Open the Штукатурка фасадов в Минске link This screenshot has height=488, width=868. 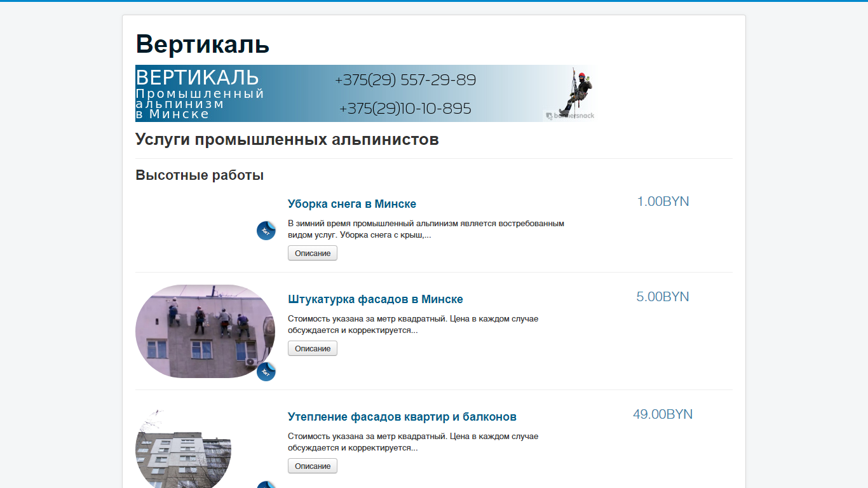coord(376,299)
